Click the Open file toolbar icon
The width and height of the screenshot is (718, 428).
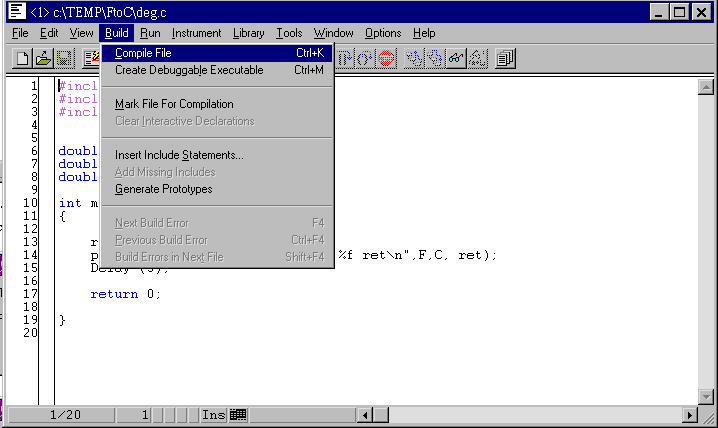(43, 59)
